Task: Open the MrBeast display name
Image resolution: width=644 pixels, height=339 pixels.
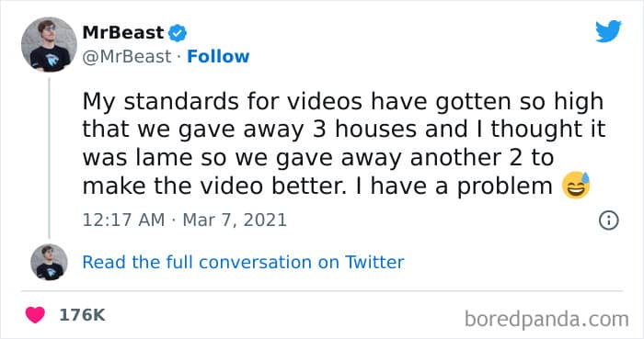Action: tap(123, 32)
